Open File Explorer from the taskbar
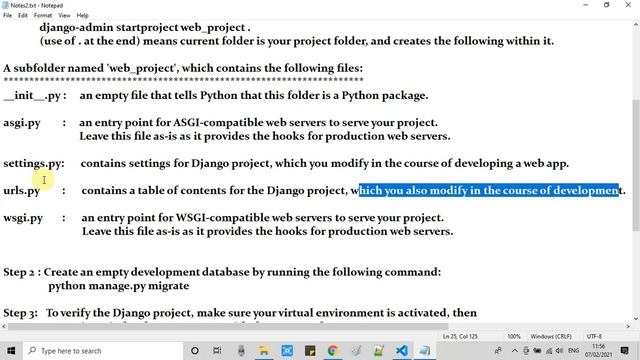Viewport: 640px width, 360px height. [x=264, y=351]
